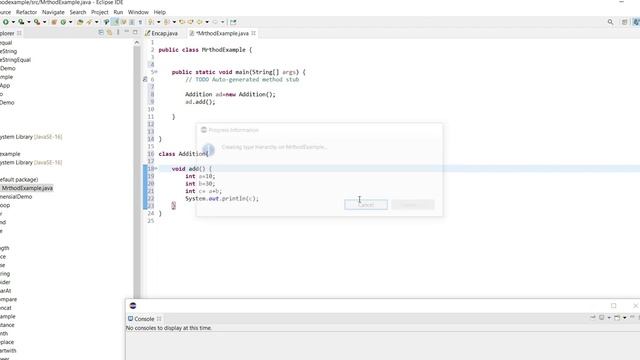Viewport: 640px width, 360px height.
Task: Click the magnifier Quick Access search icon
Action: [610, 22]
